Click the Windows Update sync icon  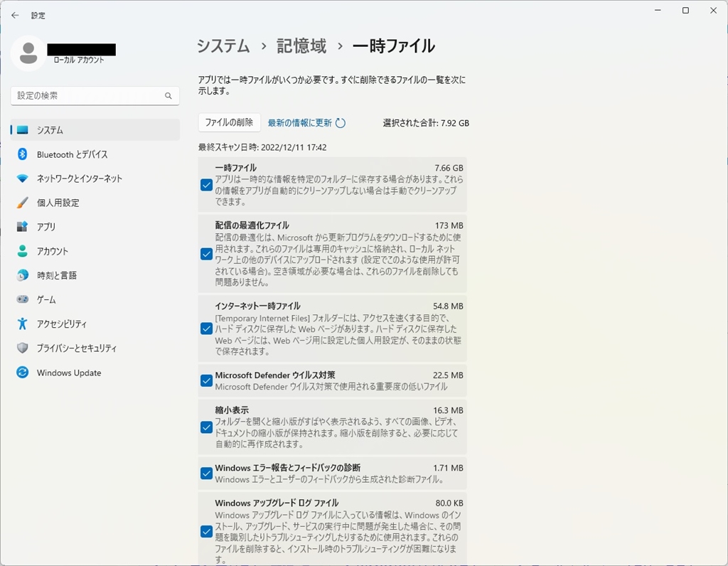(x=22, y=373)
